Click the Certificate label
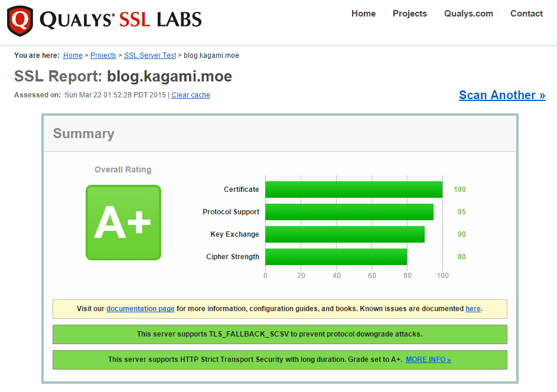557x392 pixels. pos(242,190)
